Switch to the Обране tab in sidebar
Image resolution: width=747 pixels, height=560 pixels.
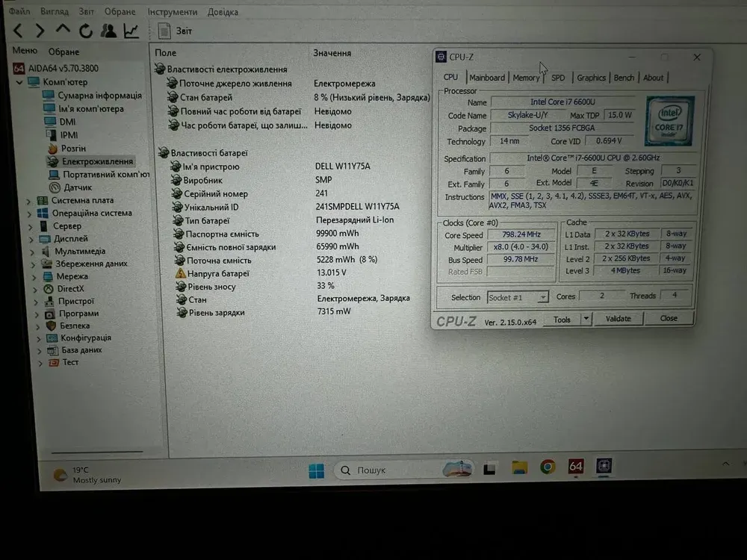[63, 52]
